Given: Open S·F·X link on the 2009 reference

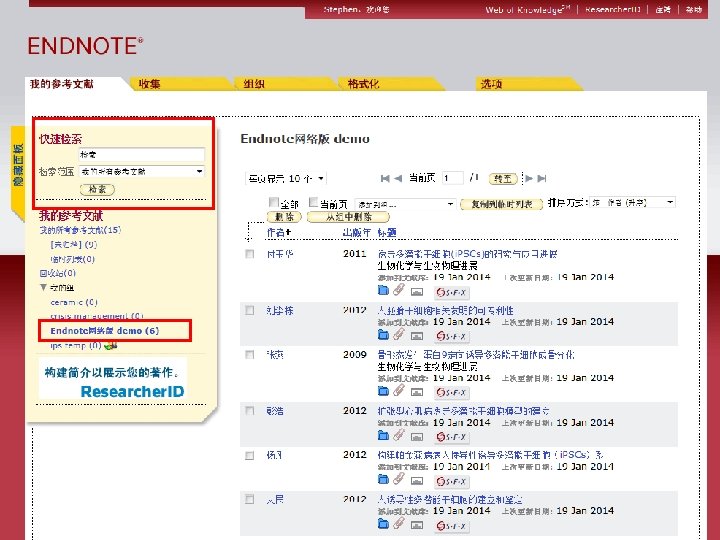Looking at the screenshot, I should coord(452,393).
